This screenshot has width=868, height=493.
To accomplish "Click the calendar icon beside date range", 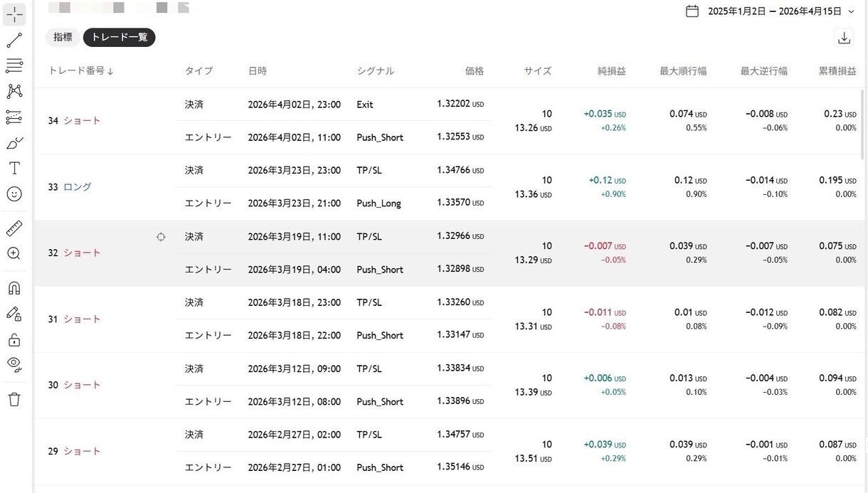I will tap(692, 11).
